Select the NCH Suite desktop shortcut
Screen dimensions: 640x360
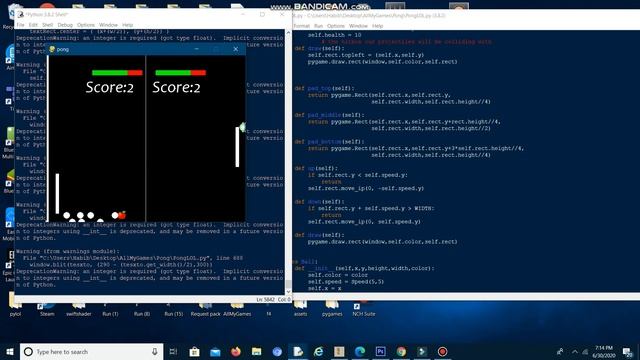(x=364, y=309)
